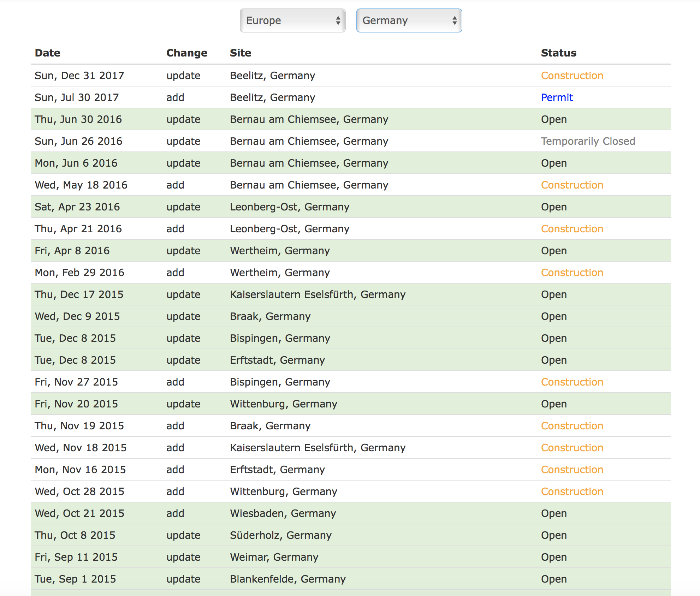Click Süderholz, Germany site cell

tap(281, 535)
